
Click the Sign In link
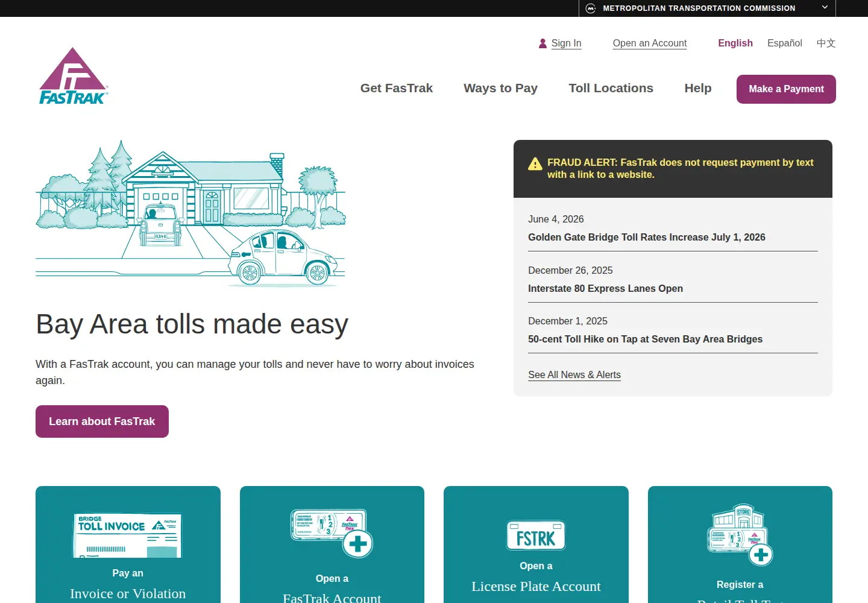coord(566,43)
